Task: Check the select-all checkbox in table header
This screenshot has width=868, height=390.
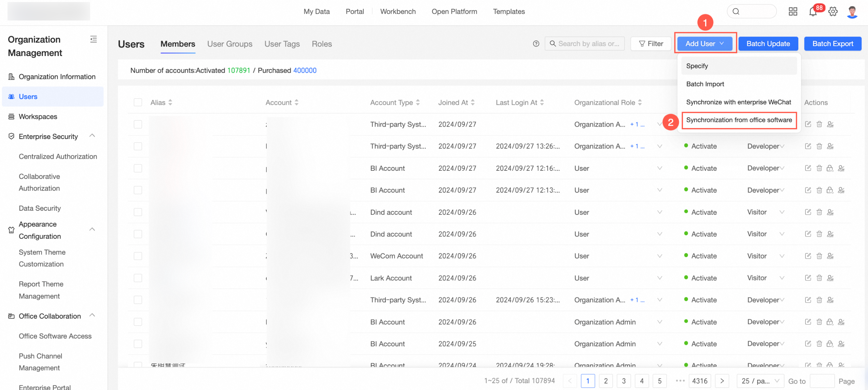Action: pos(138,102)
